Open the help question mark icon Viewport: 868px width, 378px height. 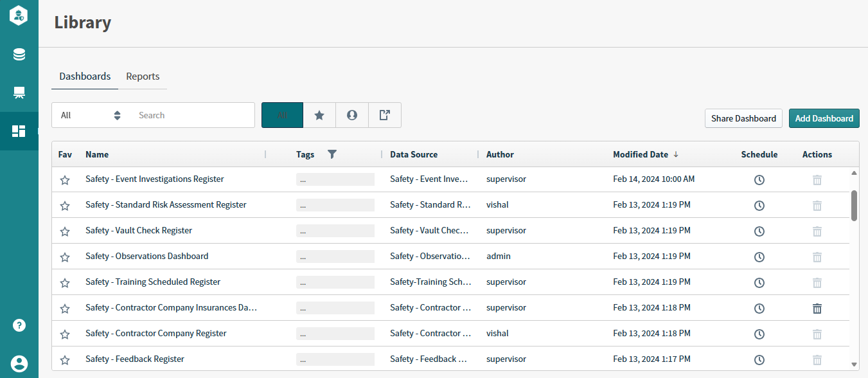pyautogui.click(x=19, y=325)
